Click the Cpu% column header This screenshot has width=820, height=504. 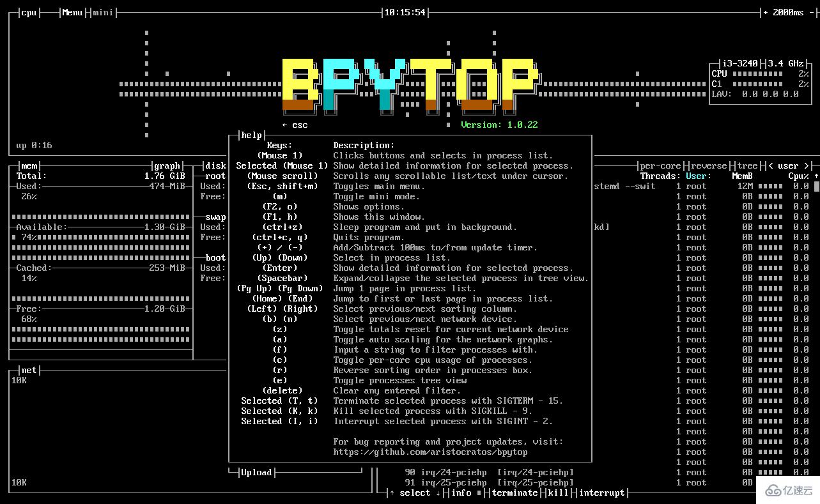coord(798,176)
